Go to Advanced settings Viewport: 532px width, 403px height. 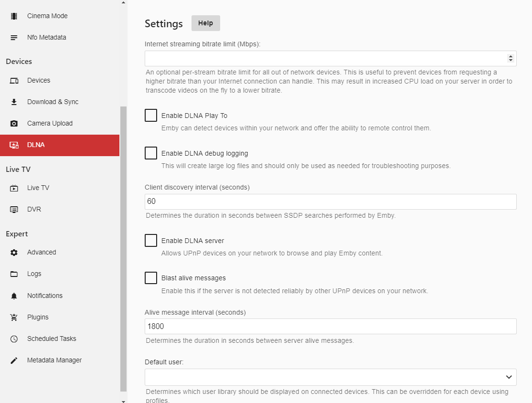[60, 253]
